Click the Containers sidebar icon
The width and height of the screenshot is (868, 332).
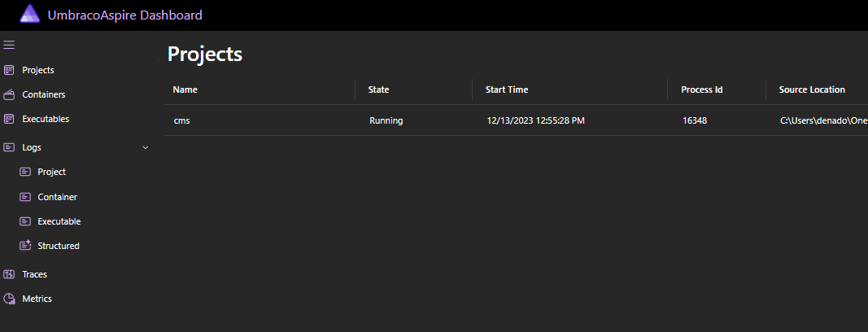9,94
